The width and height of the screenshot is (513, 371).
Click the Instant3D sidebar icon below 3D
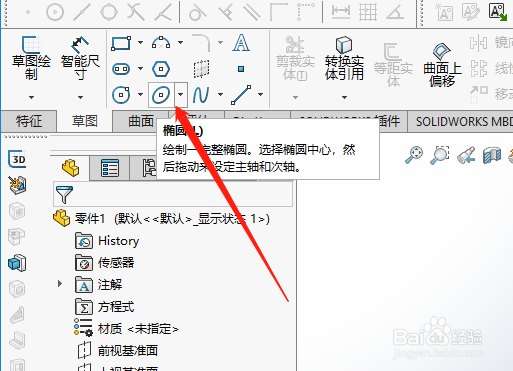[x=18, y=185]
